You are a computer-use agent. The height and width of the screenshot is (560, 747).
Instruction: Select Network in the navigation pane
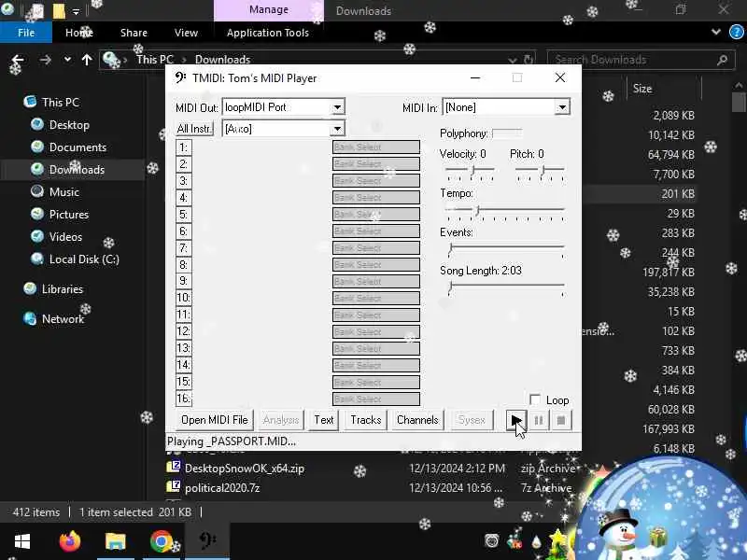(63, 318)
